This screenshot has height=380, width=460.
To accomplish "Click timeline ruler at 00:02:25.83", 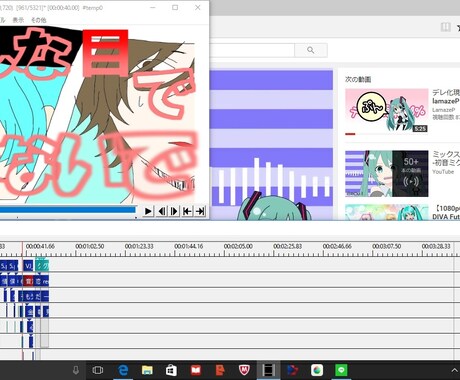I will point(288,246).
